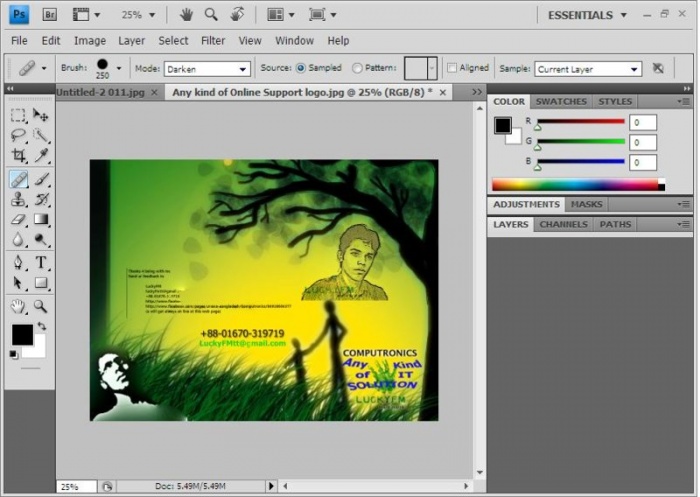Open the Brush preset picker arrow
The height and width of the screenshot is (497, 700).
pos(119,68)
